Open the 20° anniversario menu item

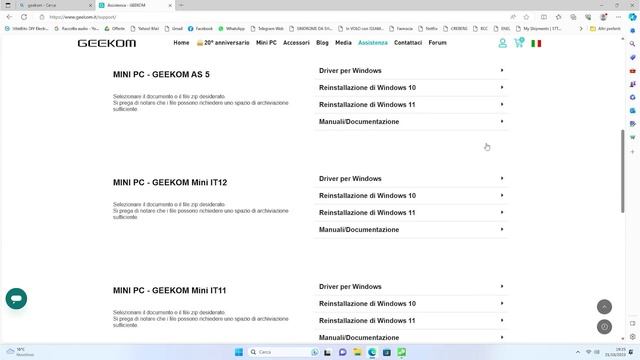point(223,42)
